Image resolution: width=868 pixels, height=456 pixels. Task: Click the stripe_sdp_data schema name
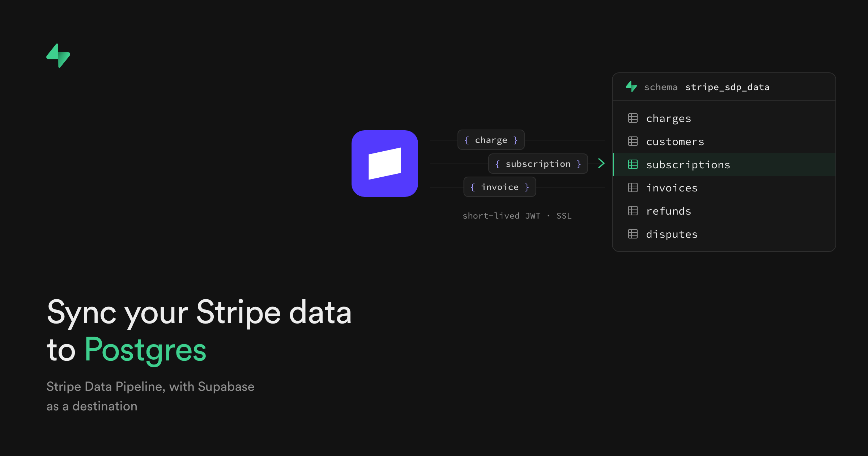(x=727, y=87)
